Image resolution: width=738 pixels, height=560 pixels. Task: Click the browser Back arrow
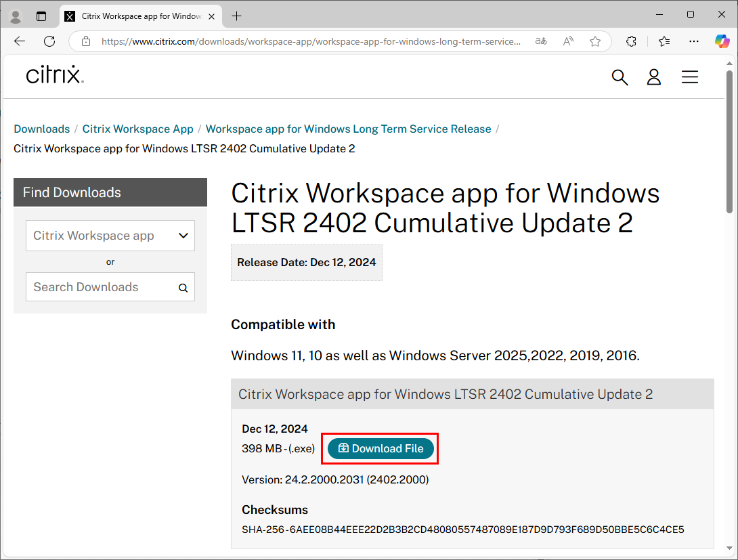[x=20, y=41]
